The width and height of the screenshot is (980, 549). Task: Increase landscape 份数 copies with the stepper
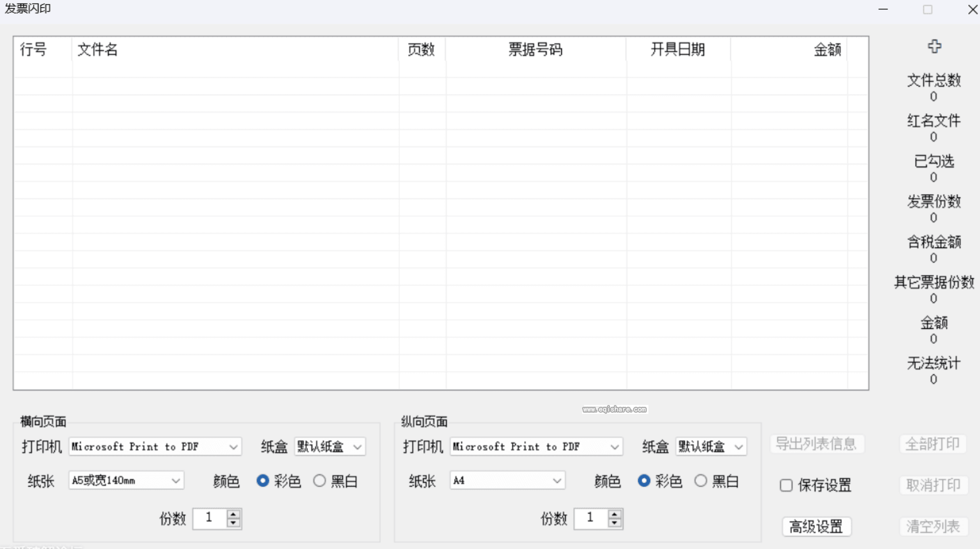[233, 514]
